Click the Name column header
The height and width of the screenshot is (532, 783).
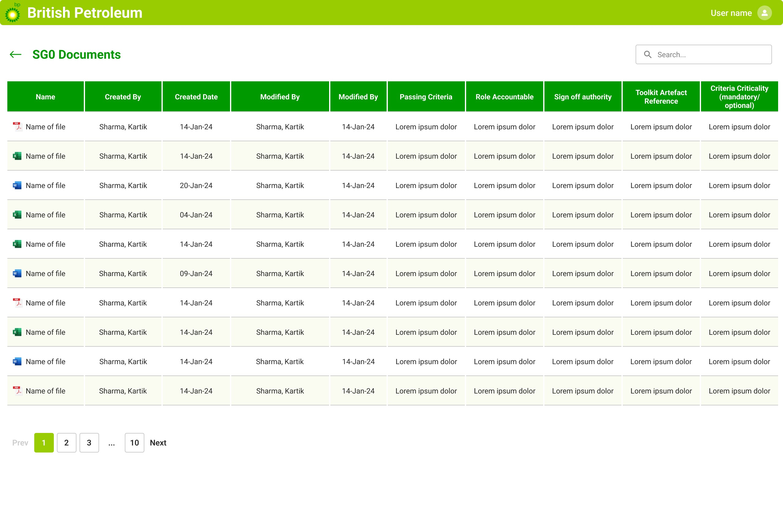tap(46, 97)
